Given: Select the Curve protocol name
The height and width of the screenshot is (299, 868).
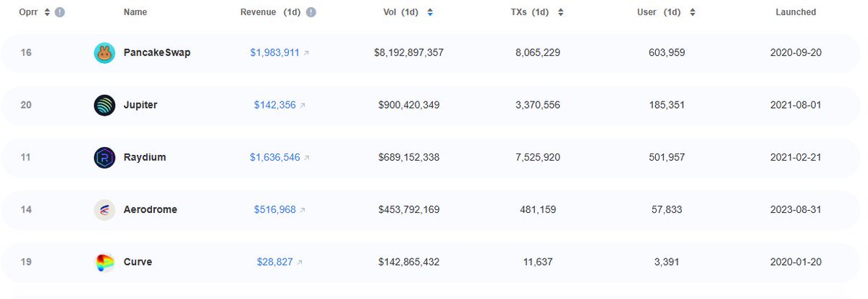Looking at the screenshot, I should (x=138, y=262).
